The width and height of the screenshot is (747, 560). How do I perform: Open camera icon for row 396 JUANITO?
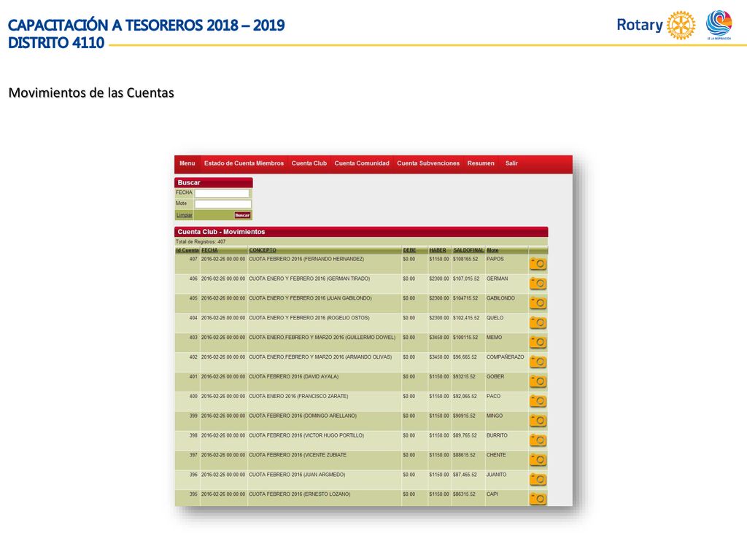(538, 479)
